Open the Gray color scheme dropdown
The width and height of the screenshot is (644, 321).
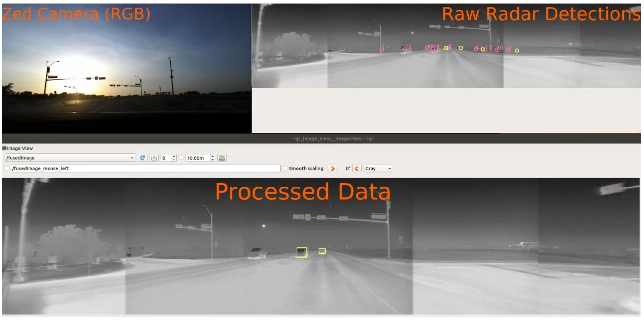(x=378, y=169)
